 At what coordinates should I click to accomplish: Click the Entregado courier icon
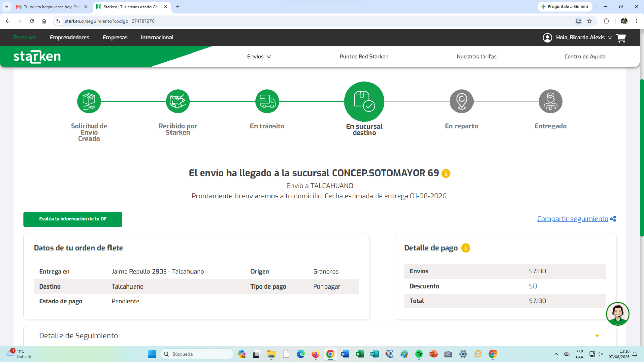pos(550,101)
